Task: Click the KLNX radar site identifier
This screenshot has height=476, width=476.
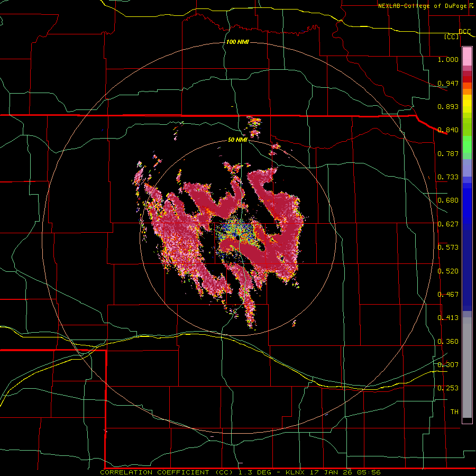Action: pyautogui.click(x=296, y=472)
